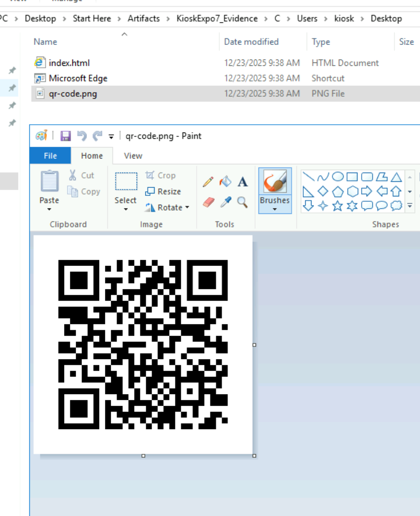Choose the Rounded rectangular callout shape
Screen dimensions: 420x516
[367, 206]
